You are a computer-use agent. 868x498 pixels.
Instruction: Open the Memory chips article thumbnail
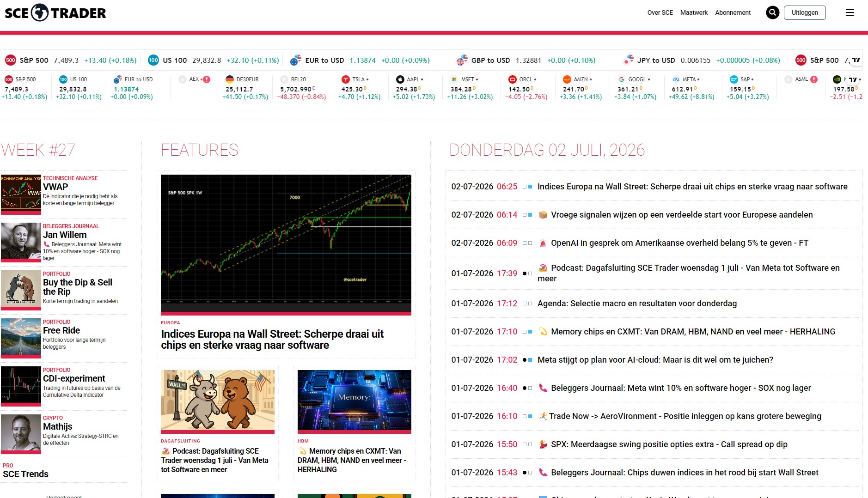(355, 401)
